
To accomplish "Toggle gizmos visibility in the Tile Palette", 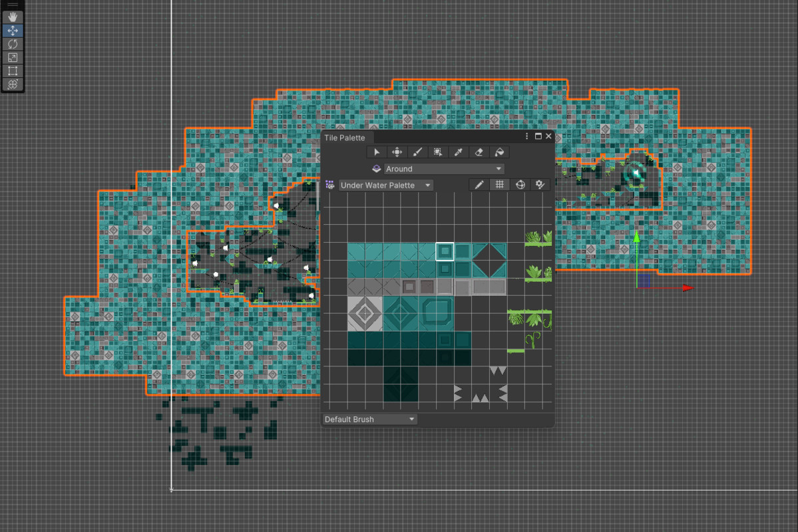I will tap(520, 184).
